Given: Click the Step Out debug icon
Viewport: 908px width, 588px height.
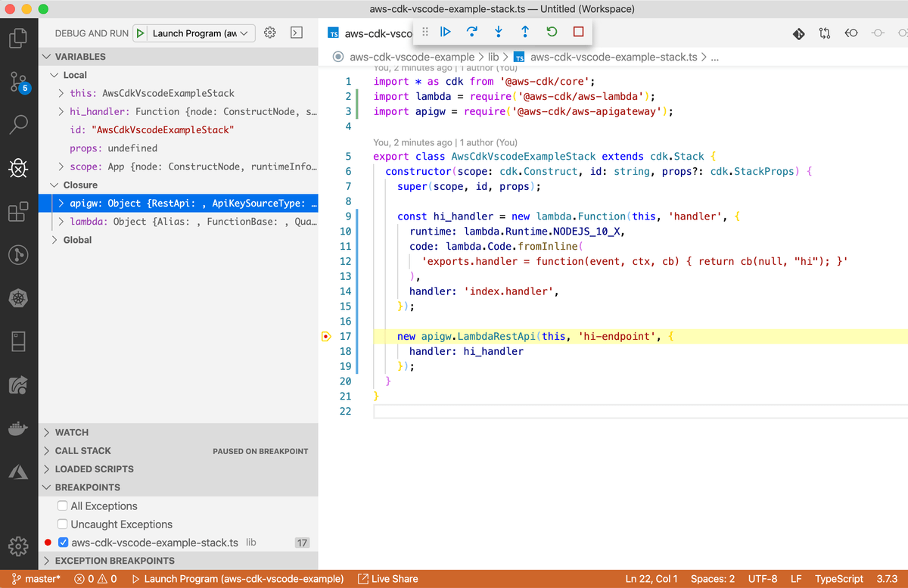Looking at the screenshot, I should coord(524,32).
